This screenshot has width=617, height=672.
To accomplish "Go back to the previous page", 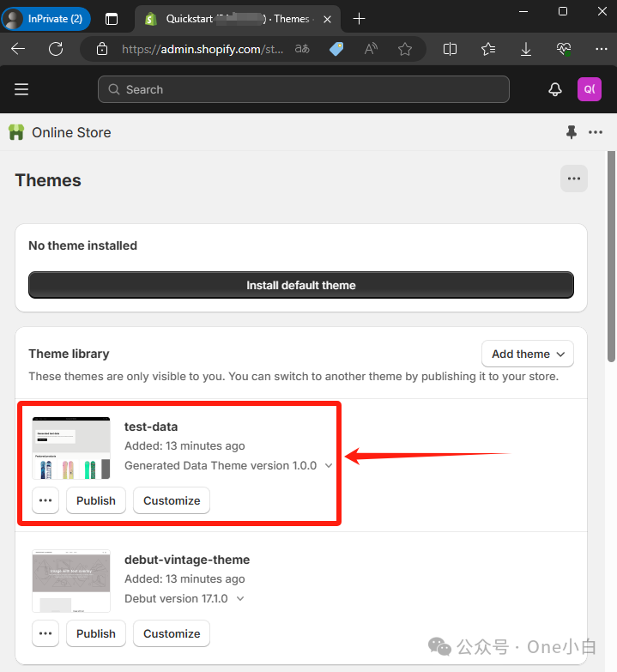I will 18,49.
